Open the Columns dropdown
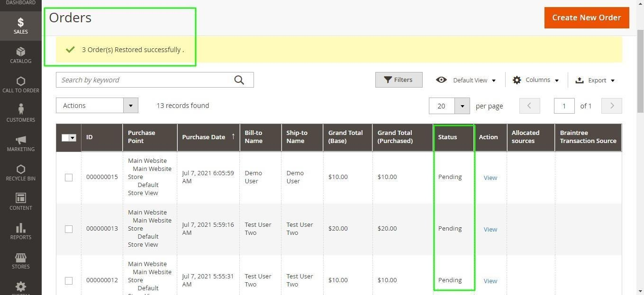 pyautogui.click(x=536, y=80)
